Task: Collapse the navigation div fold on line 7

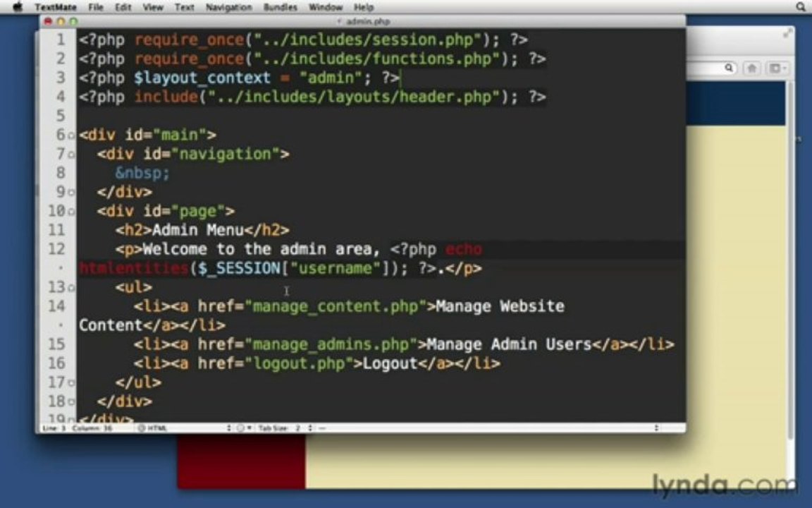Action: (x=71, y=155)
